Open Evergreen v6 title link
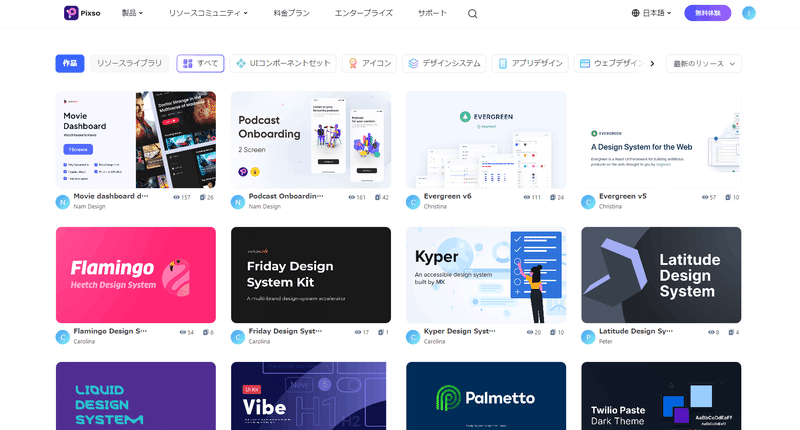 447,196
